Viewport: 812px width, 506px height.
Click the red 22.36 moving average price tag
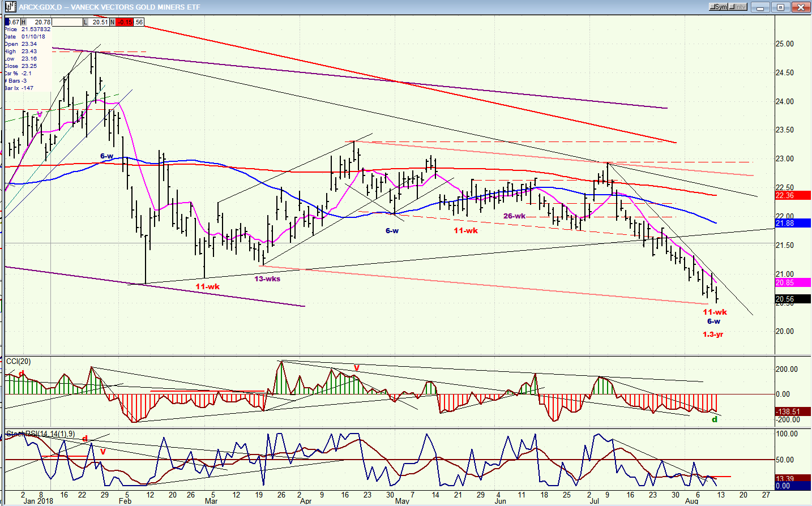pyautogui.click(x=792, y=195)
